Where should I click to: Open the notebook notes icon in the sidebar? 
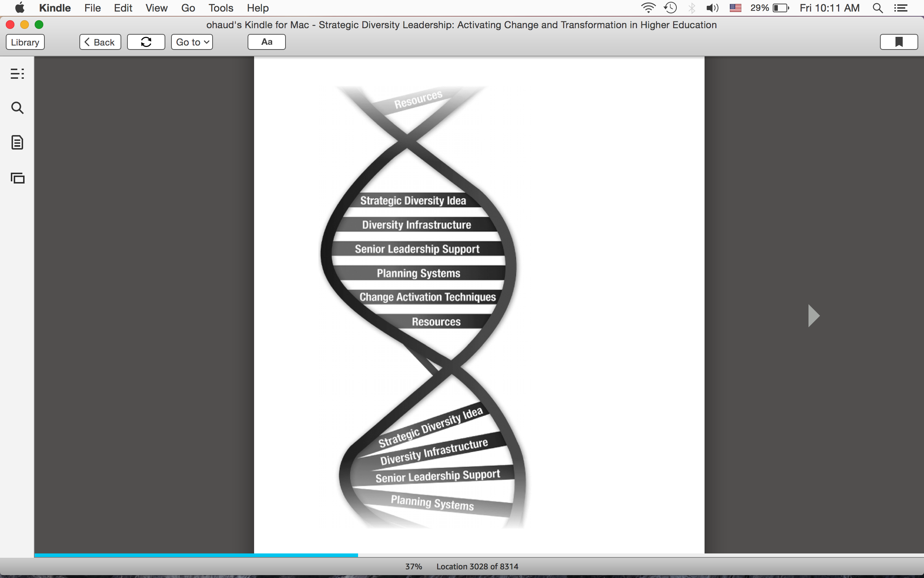click(x=17, y=143)
